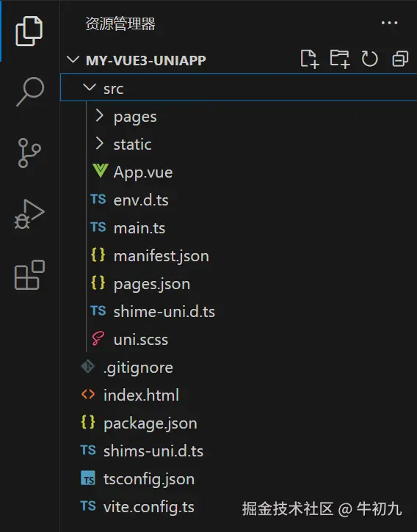The height and width of the screenshot is (532, 417).
Task: Click the git icon beside .gitignore
Action: (88, 366)
